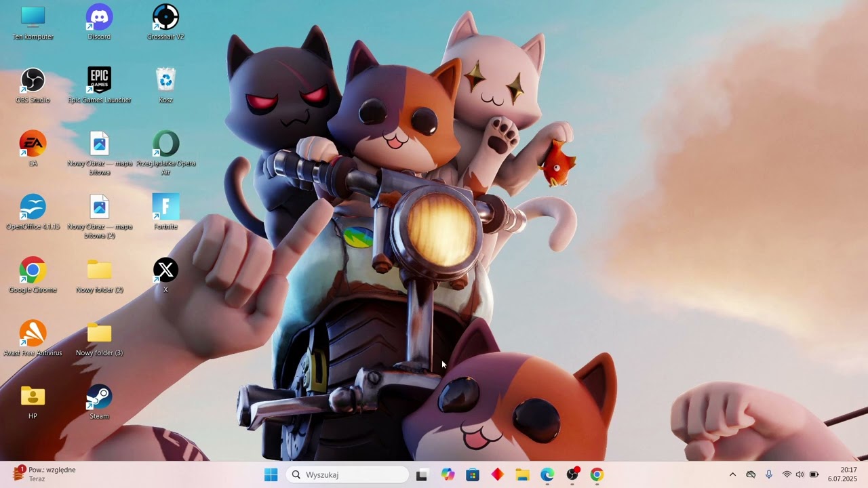Open the Windows Start menu
The height and width of the screenshot is (488, 868).
271,474
